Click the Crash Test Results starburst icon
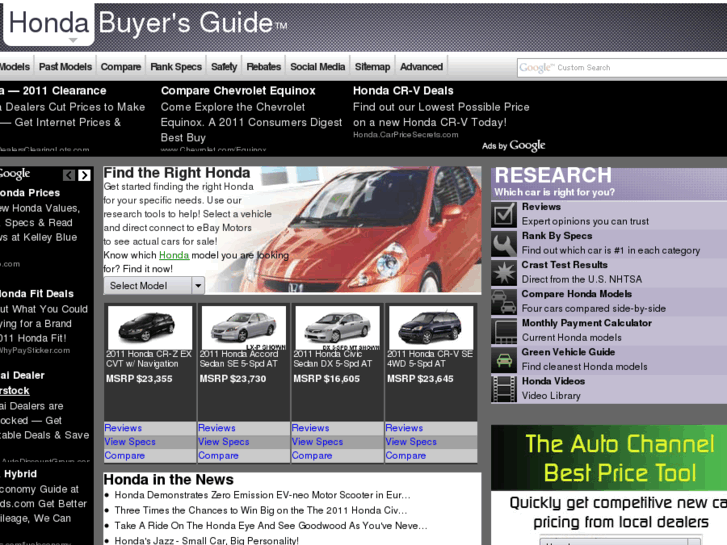Image resolution: width=727 pixels, height=545 pixels. point(504,273)
